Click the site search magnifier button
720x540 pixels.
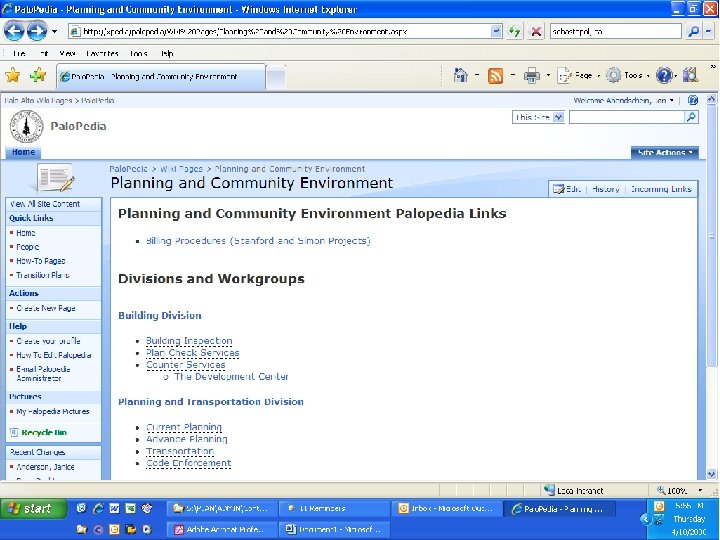pyautogui.click(x=692, y=117)
